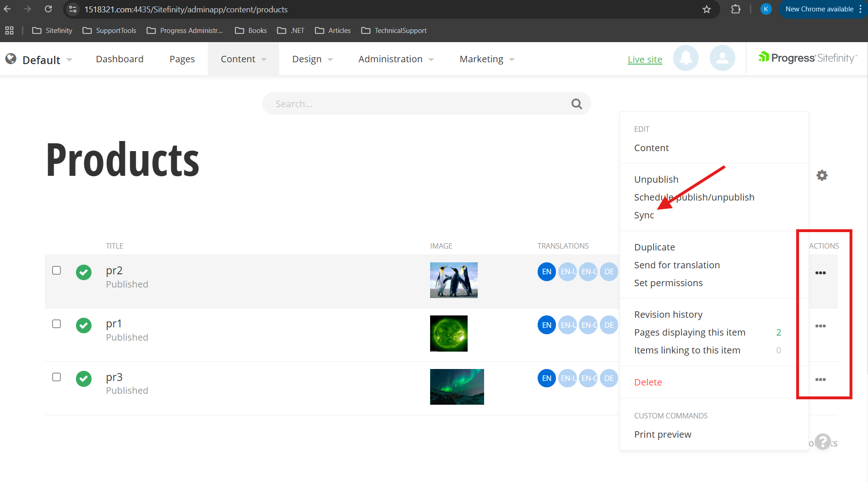The image size is (868, 483).
Task: Open the pr1 green sun thumbnail
Action: pyautogui.click(x=449, y=333)
